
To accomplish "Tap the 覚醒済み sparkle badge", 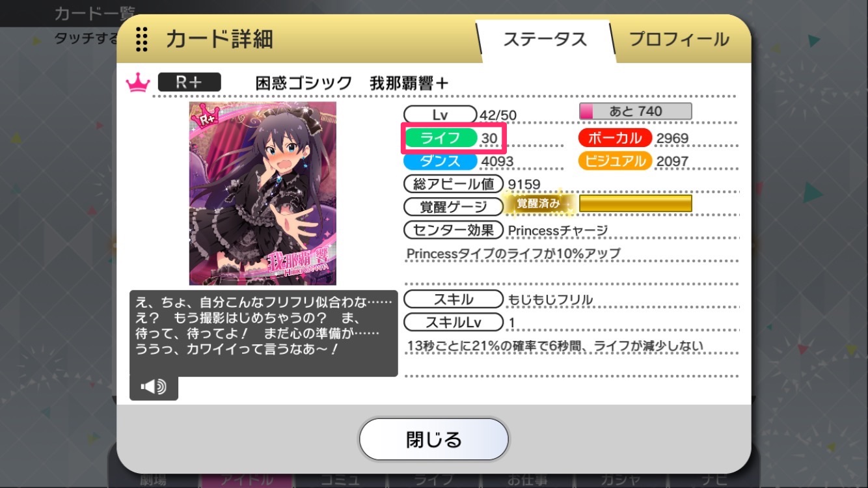I will point(537,203).
